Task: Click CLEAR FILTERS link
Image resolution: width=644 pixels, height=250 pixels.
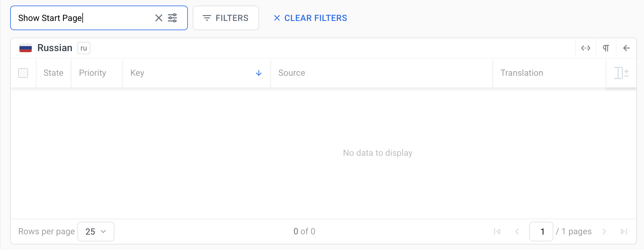Action: coord(310,18)
